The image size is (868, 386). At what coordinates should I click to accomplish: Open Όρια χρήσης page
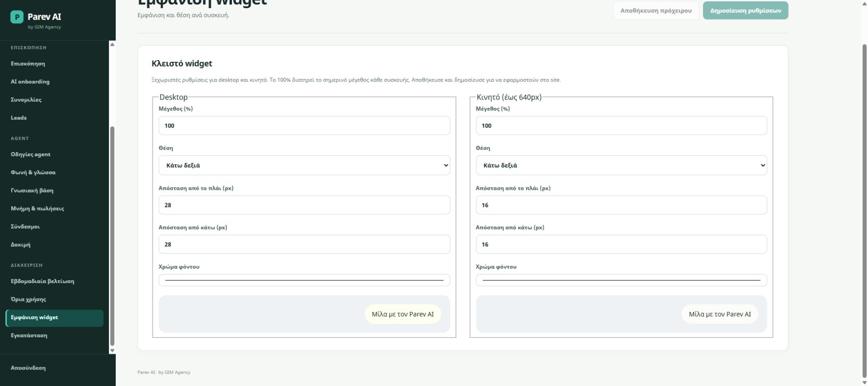(28, 300)
